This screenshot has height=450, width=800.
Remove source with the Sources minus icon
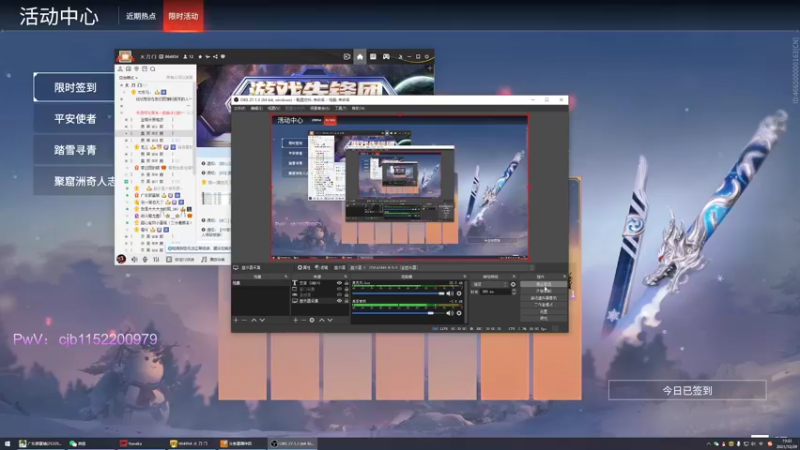pos(304,320)
